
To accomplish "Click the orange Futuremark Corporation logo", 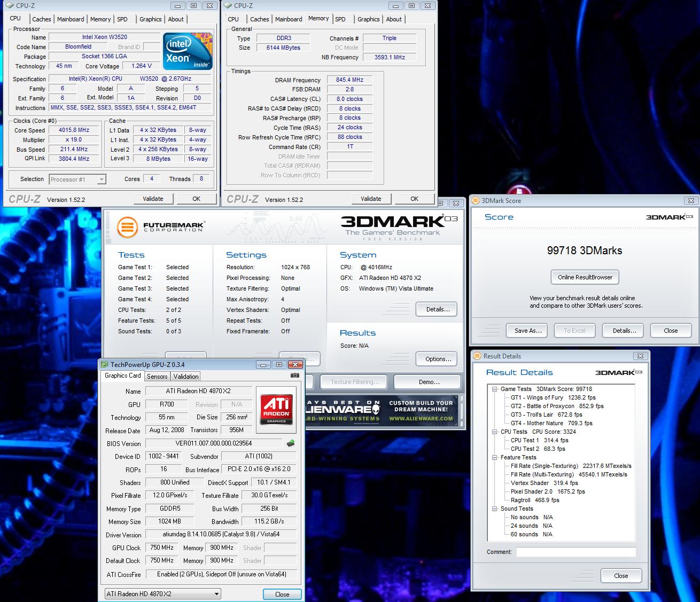I will (x=127, y=227).
